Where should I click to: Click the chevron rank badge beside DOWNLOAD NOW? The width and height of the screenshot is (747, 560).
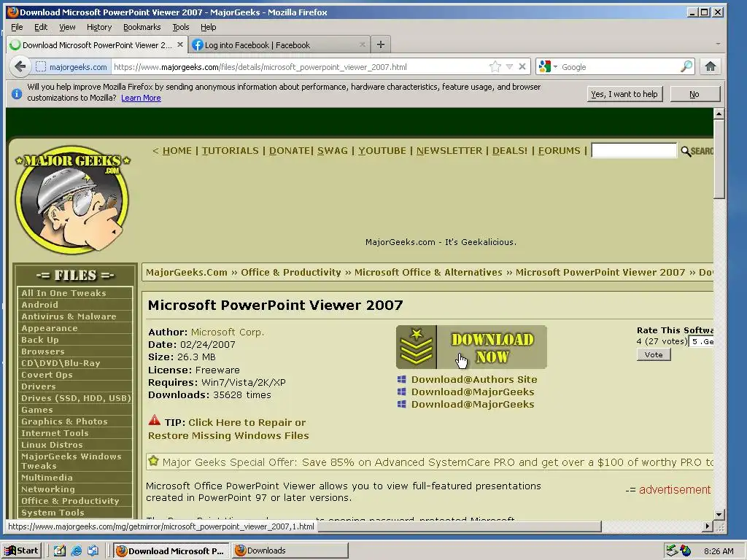pos(417,348)
